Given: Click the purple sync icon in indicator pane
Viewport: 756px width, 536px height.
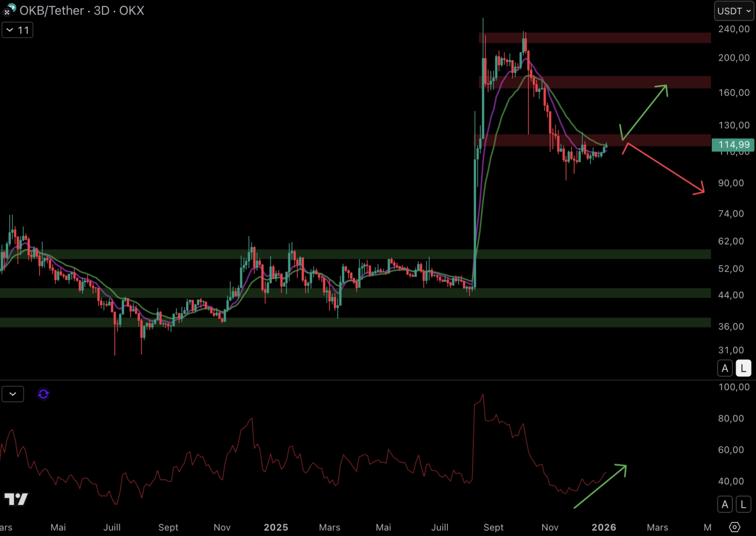Looking at the screenshot, I should (x=43, y=394).
